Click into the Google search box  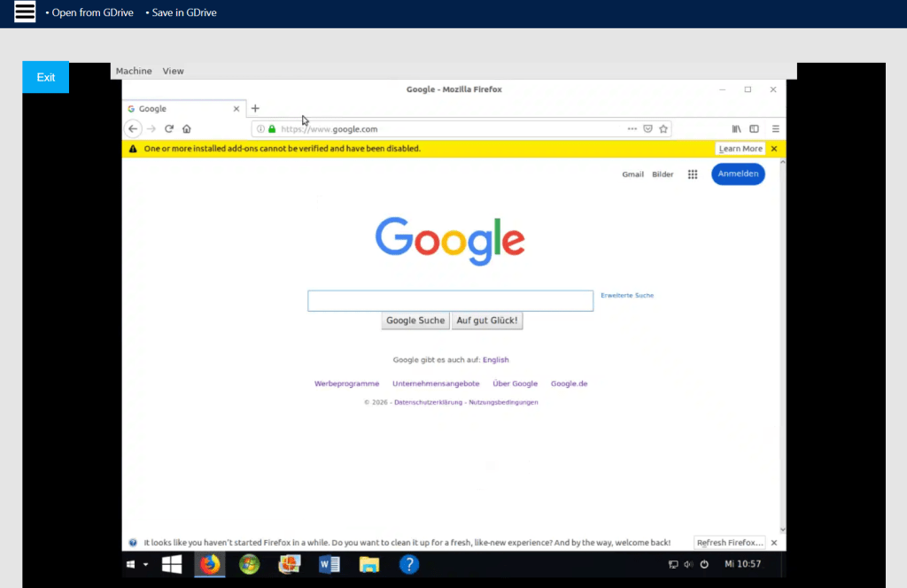(451, 301)
